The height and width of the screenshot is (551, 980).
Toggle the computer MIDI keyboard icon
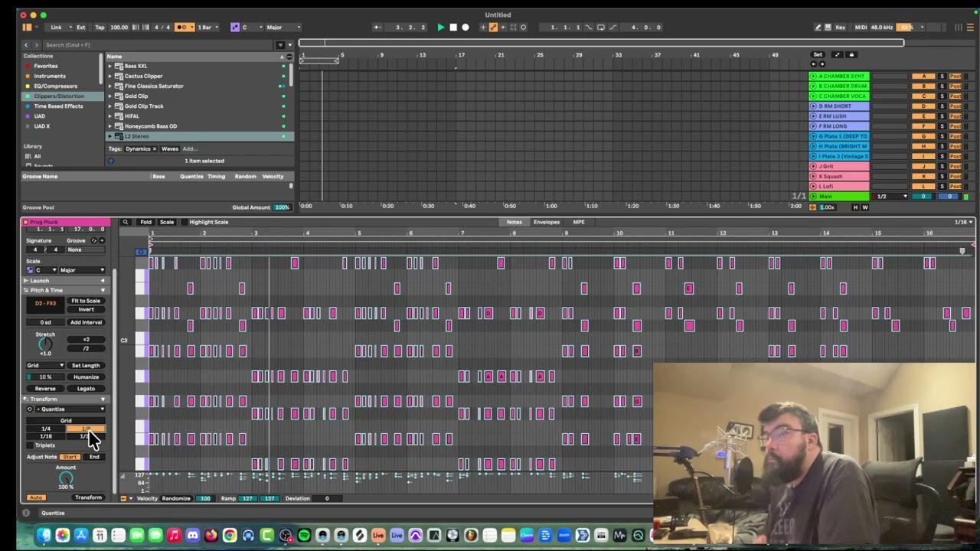(x=829, y=28)
